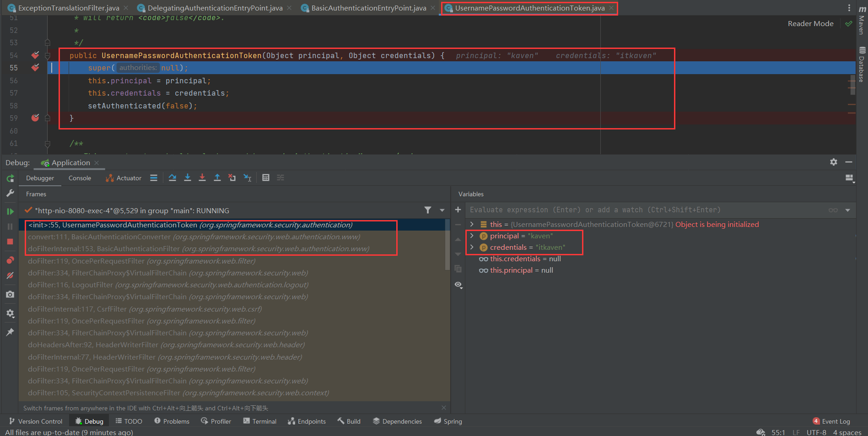Open the thread selector dropdown arrow

(442, 210)
